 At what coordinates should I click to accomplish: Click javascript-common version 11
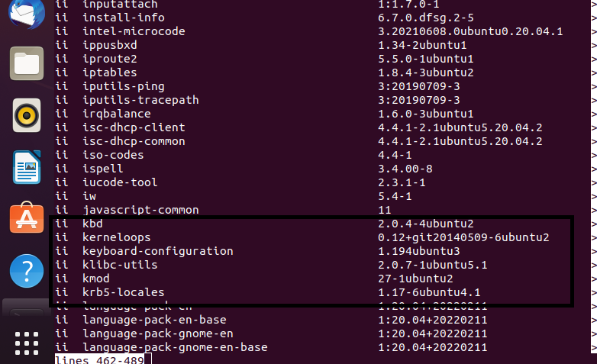pos(385,210)
